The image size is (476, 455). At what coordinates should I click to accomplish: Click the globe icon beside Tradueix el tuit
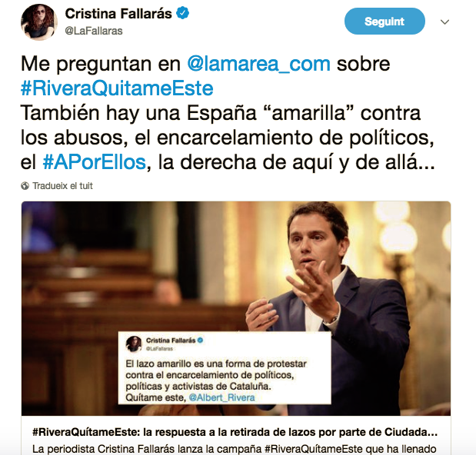(x=25, y=186)
